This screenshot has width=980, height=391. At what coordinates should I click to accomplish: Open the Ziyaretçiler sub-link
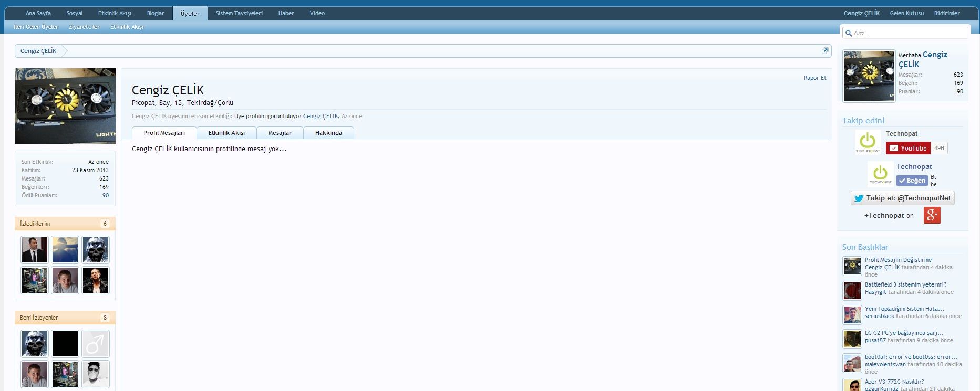tap(84, 27)
